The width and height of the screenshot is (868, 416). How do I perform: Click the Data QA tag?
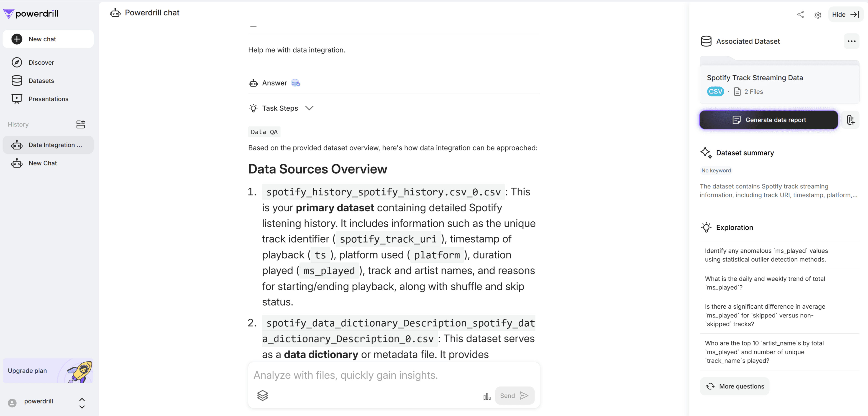point(264,132)
